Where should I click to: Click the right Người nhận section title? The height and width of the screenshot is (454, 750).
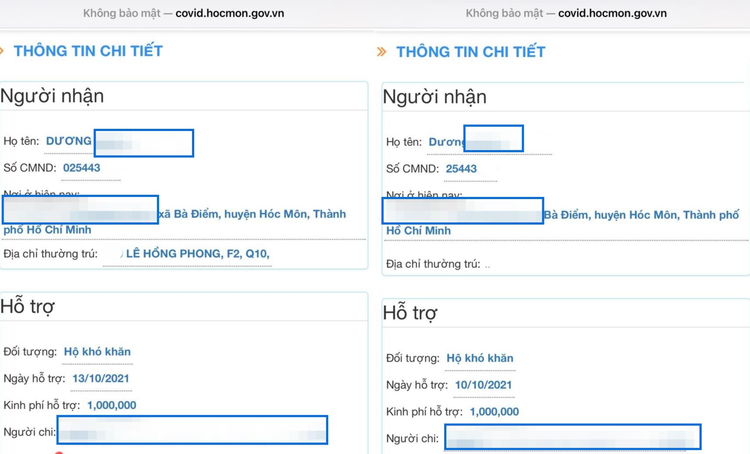(435, 97)
